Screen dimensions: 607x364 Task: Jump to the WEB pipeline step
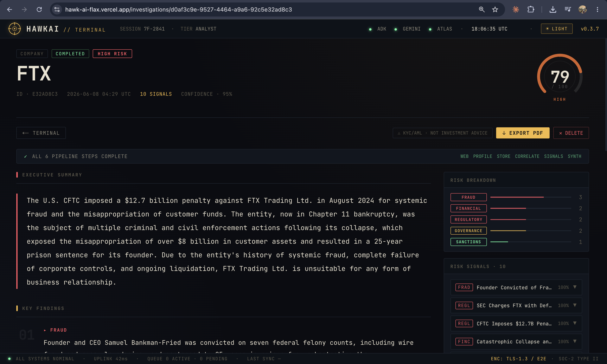[464, 156]
